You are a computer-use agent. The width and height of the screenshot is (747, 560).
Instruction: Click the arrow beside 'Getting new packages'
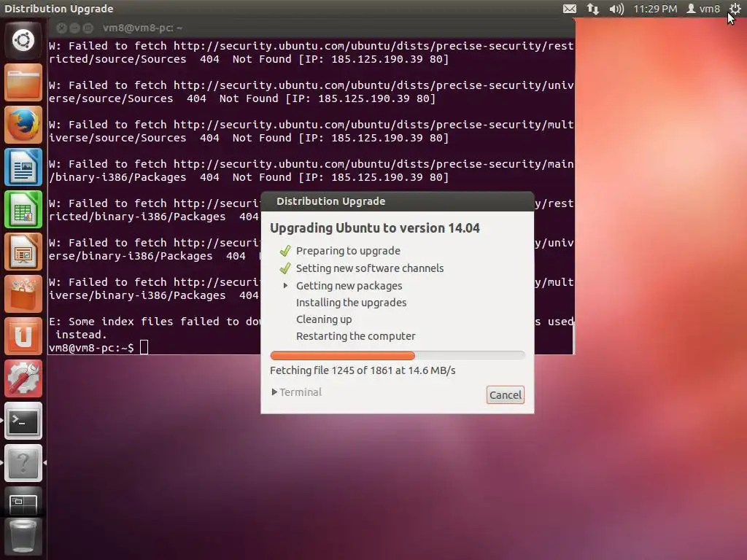tap(285, 286)
